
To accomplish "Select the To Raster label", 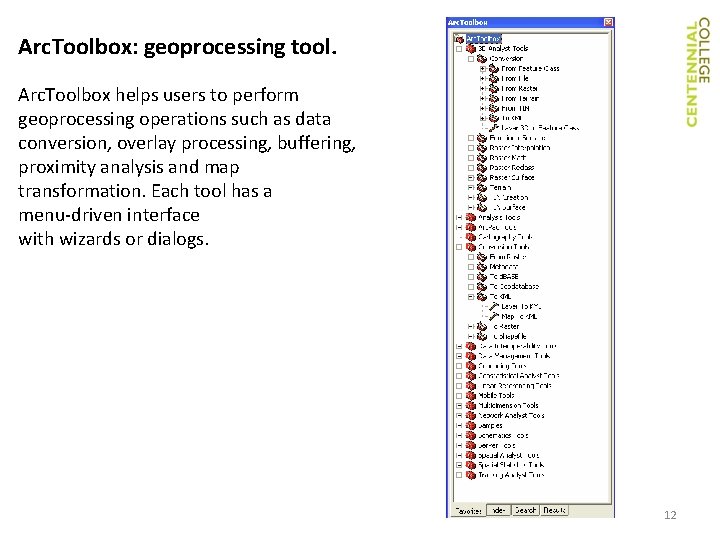I will coord(506,326).
